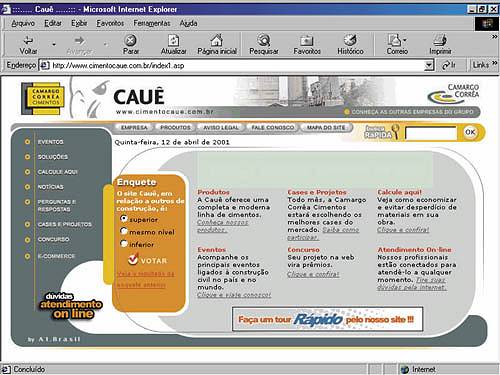Expand the Links bar chevron
This screenshot has width=500, height=375.
[x=495, y=63]
